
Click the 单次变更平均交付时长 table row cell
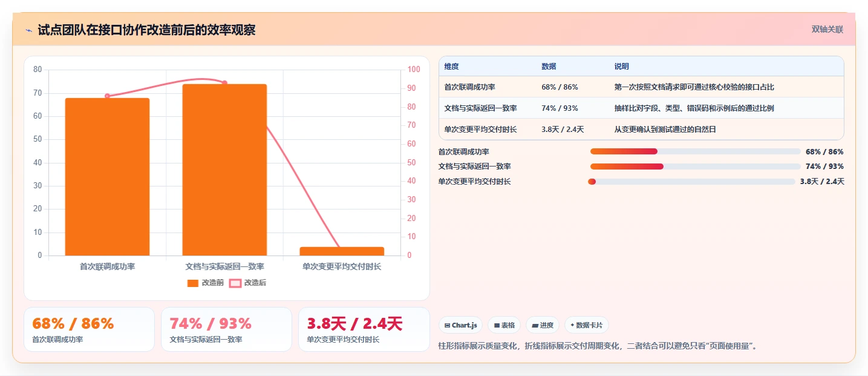pos(480,129)
